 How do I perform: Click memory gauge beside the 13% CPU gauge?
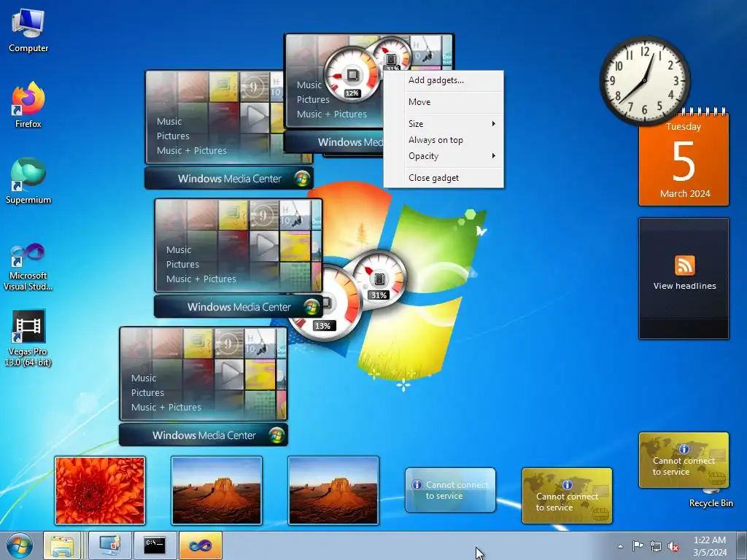tap(379, 279)
